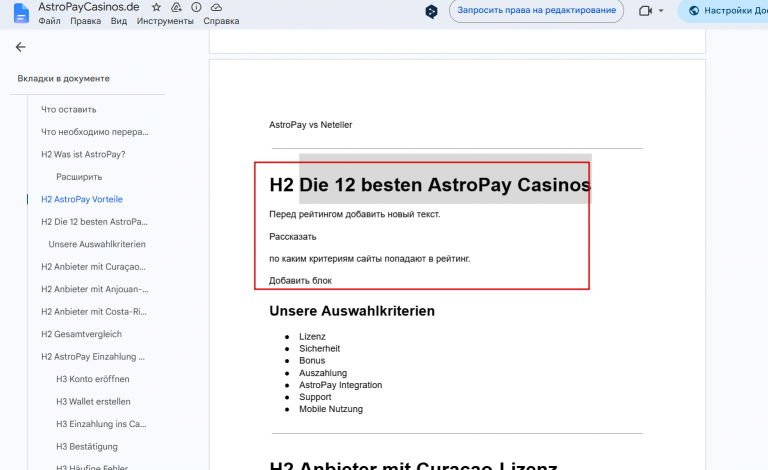The height and width of the screenshot is (470, 768).
Task: Jump to H2 Anbieter mit Curaçao... outline item
Action: point(94,267)
